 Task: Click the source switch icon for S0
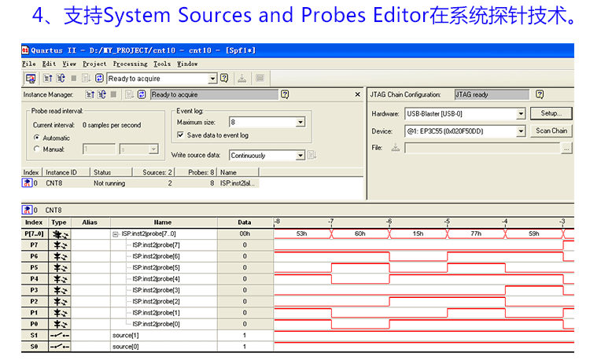pos(60,347)
